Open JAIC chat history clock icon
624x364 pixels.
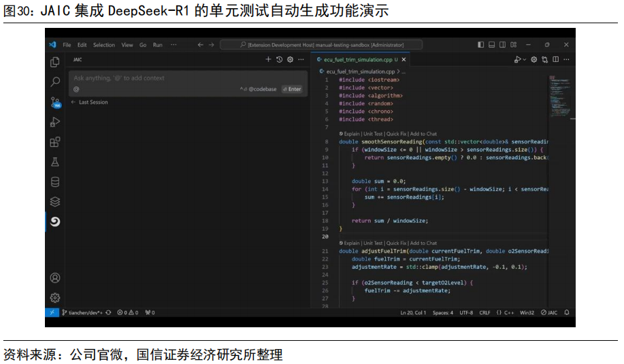pos(279,60)
